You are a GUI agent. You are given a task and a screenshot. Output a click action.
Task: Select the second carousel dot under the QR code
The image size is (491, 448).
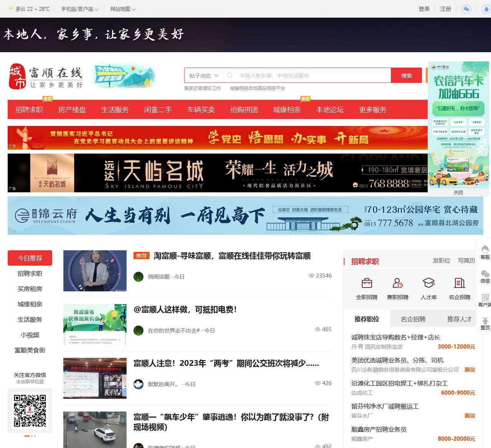(32, 436)
